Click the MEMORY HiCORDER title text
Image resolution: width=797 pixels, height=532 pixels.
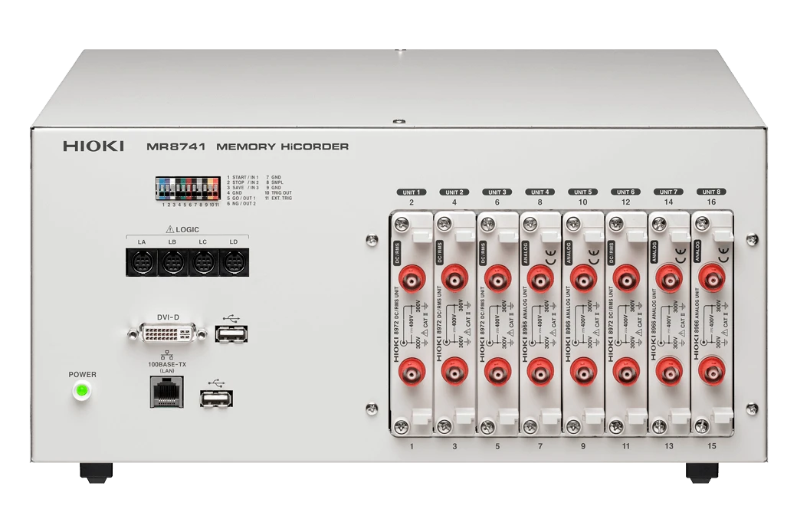pyautogui.click(x=283, y=147)
